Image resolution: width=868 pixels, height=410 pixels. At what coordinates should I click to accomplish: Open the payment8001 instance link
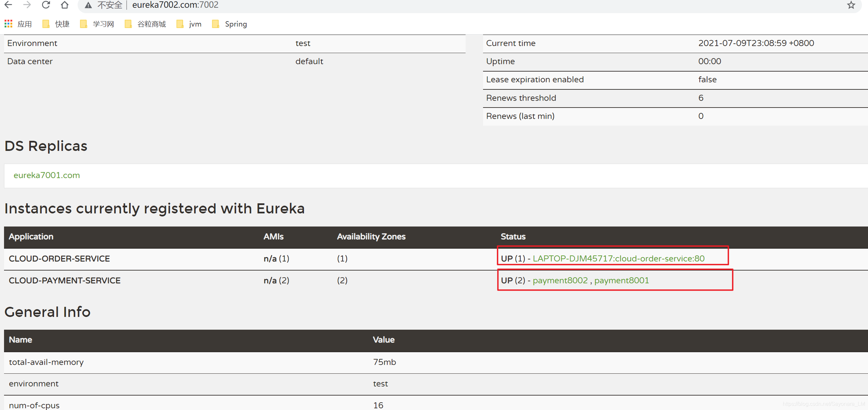tap(621, 281)
